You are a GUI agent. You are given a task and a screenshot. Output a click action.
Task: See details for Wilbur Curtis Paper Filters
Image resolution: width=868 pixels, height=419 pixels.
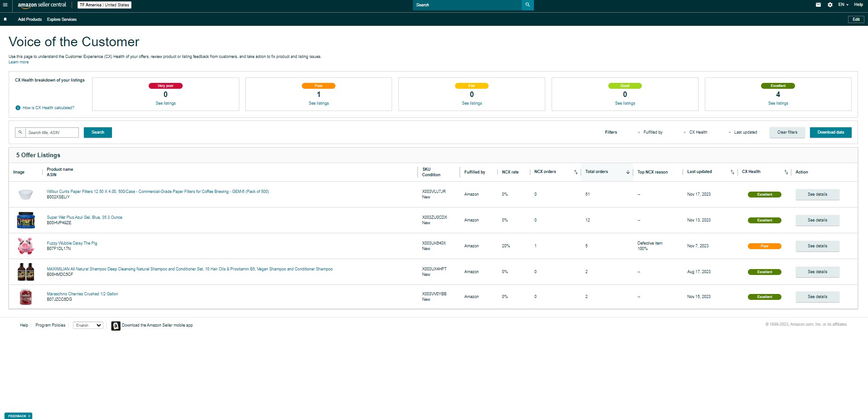click(818, 194)
